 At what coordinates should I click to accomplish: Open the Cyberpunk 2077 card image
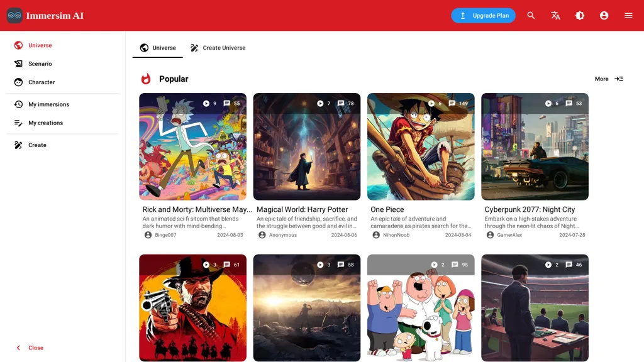click(535, 146)
